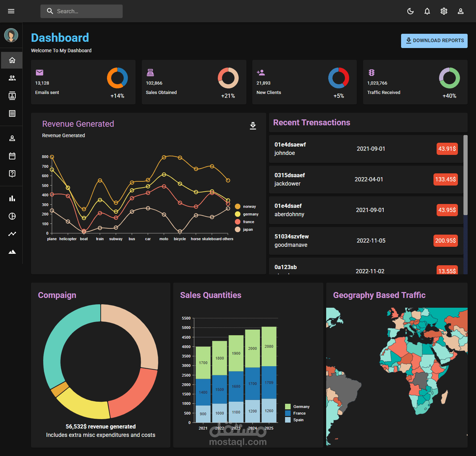Click the Germany legend in Sales Quantities

coord(297,407)
